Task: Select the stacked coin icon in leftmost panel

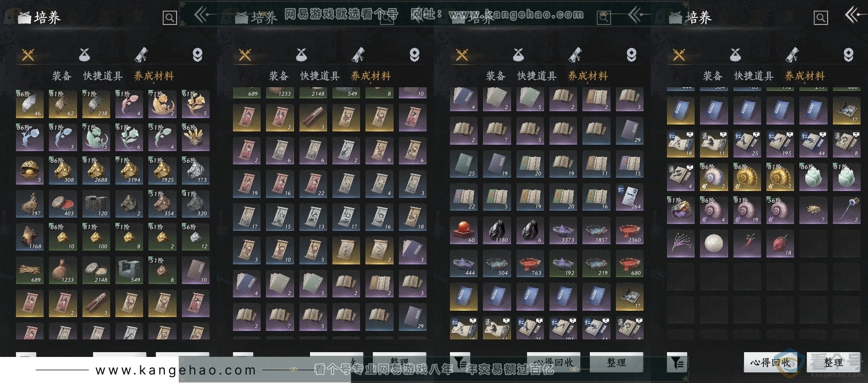Action: coord(197,54)
